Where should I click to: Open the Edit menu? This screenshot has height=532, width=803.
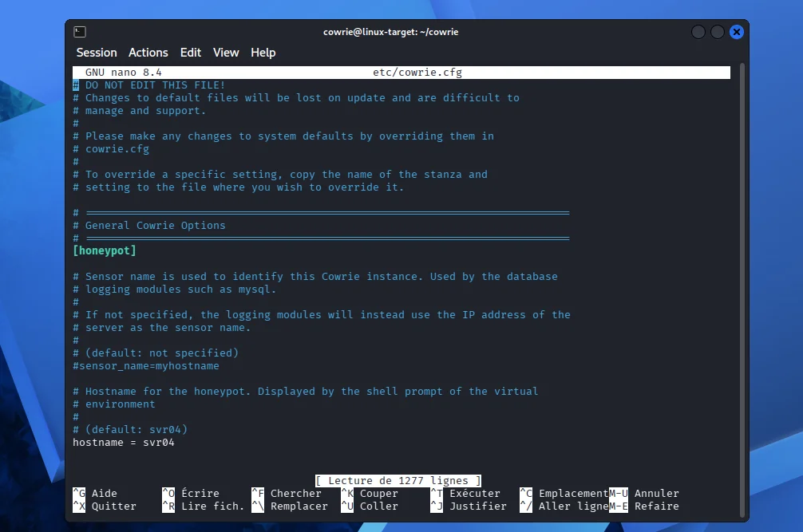pyautogui.click(x=191, y=53)
